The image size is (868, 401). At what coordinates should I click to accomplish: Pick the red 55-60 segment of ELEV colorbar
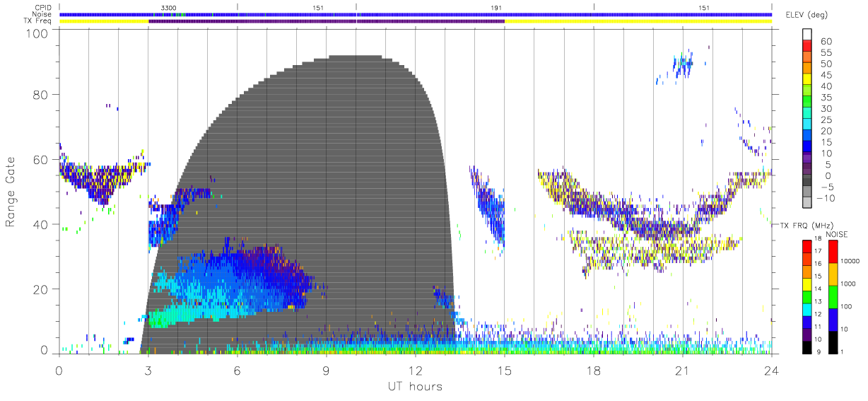[x=808, y=47]
